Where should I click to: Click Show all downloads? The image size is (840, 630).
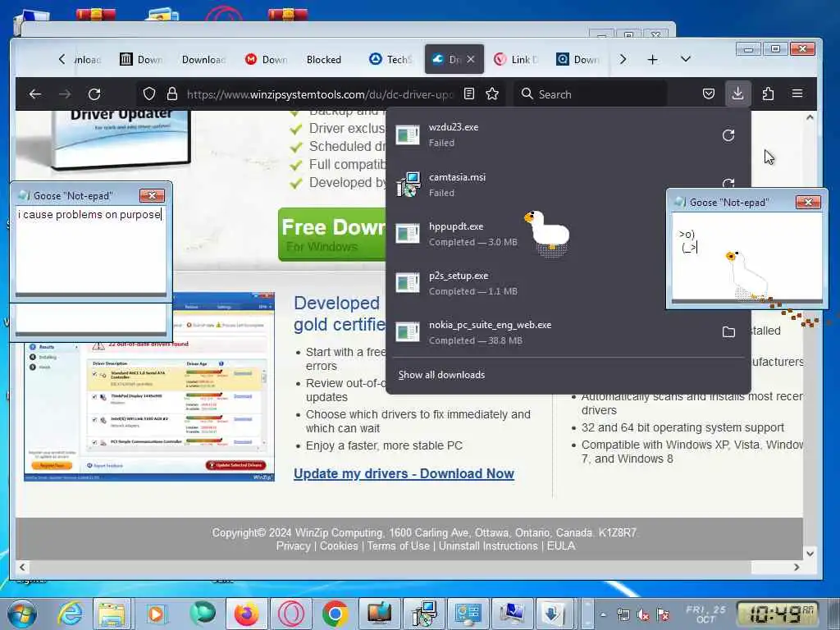441,375
